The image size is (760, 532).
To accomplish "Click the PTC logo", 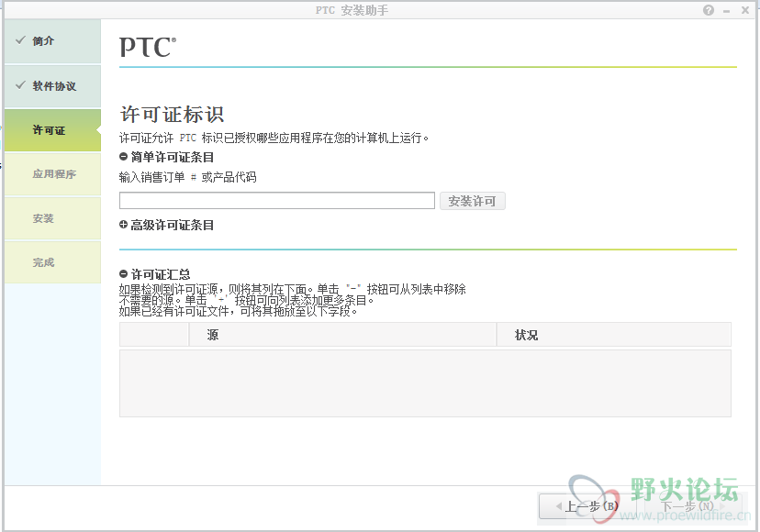I will [x=148, y=47].
